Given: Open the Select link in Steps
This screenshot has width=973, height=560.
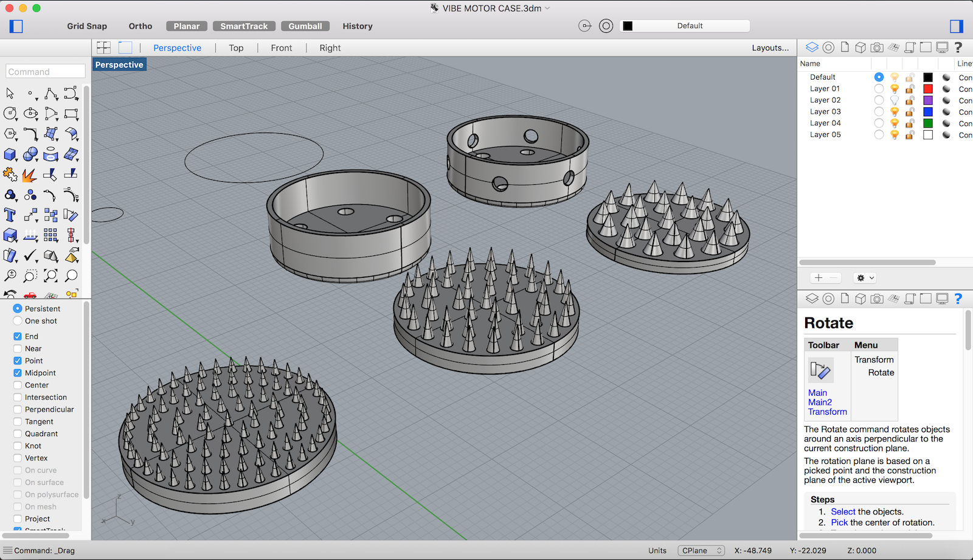Looking at the screenshot, I should (x=843, y=512).
